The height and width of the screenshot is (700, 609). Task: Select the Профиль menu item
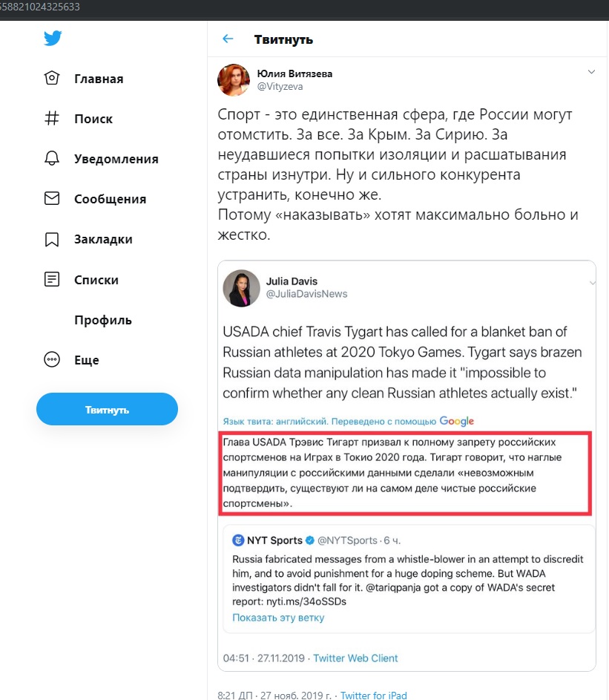point(103,320)
